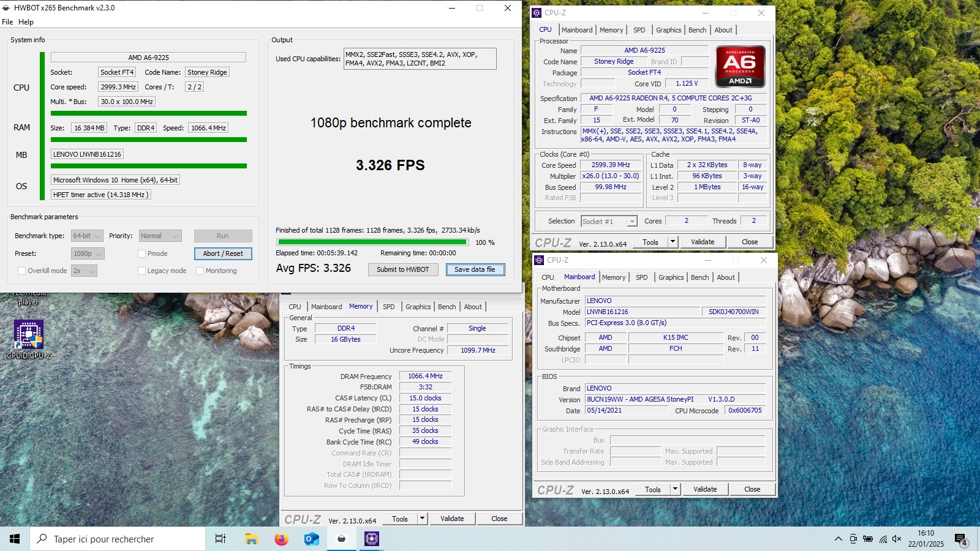The height and width of the screenshot is (551, 980).
Task: Launch Firefox from the taskbar
Action: pyautogui.click(x=281, y=539)
